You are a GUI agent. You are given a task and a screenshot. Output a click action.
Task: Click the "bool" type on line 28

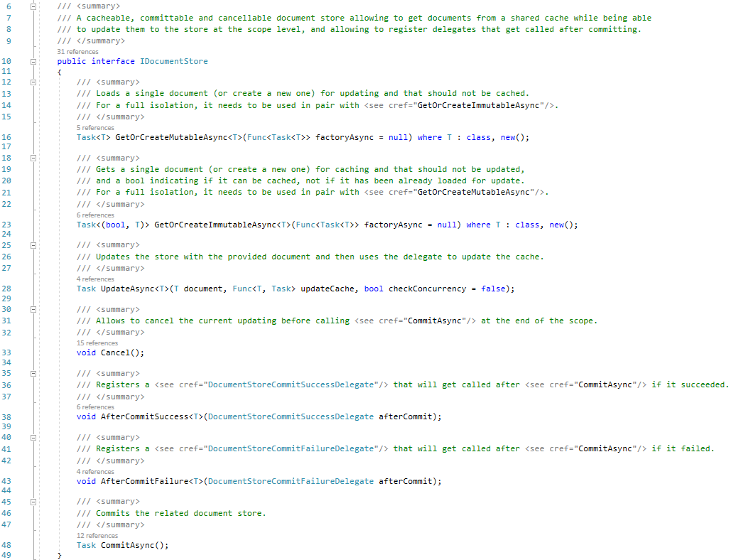(x=374, y=289)
